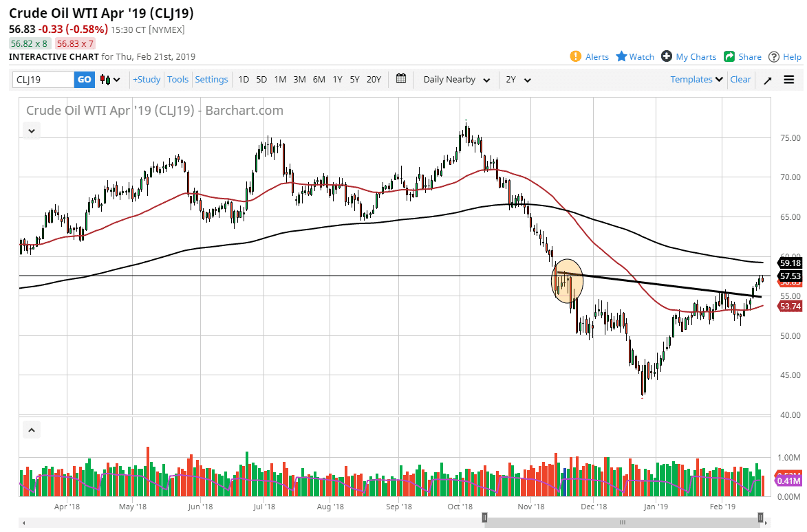This screenshot has width=807, height=532.
Task: Click the Clear link
Action: [740, 80]
